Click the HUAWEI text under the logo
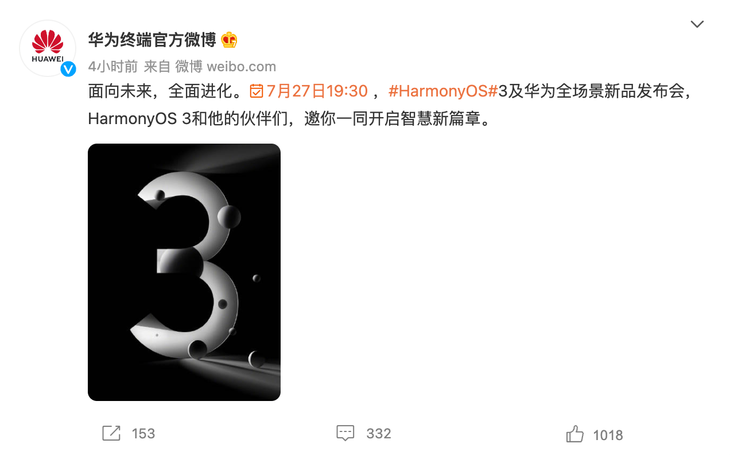This screenshot has width=730, height=455. click(47, 59)
